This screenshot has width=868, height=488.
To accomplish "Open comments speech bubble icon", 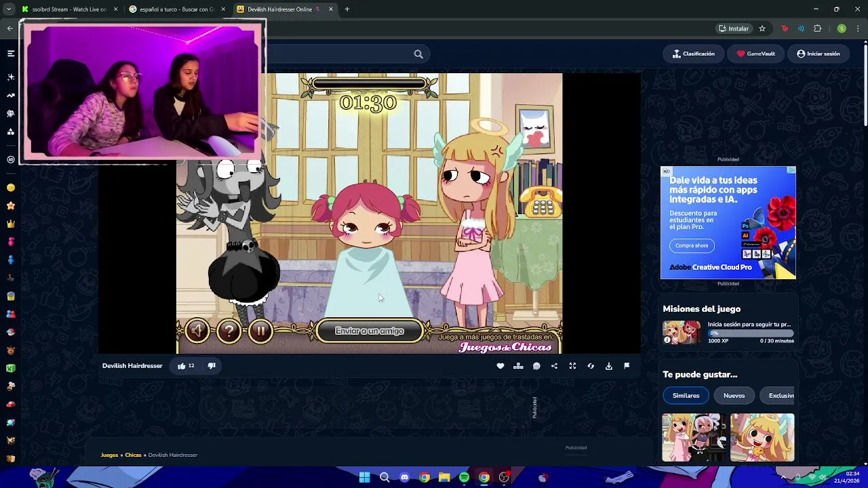I will click(x=536, y=366).
